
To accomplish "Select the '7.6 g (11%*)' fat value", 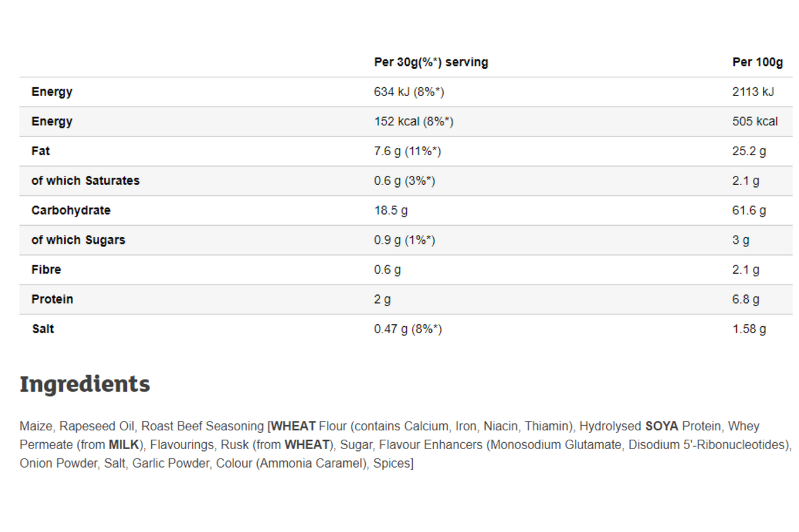I will point(407,151).
